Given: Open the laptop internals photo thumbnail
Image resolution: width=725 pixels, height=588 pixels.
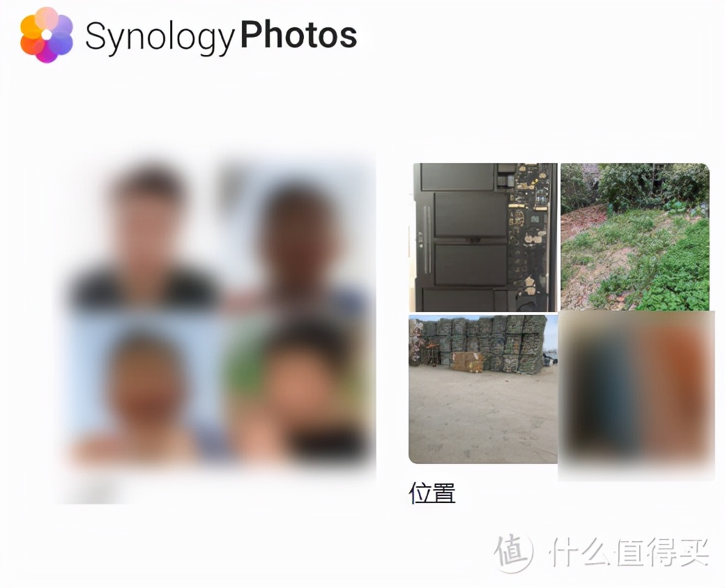Looking at the screenshot, I should 484,237.
